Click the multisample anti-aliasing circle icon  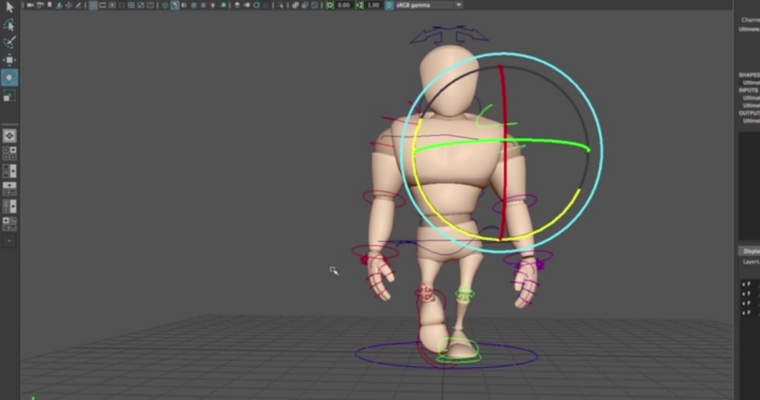tap(256, 5)
